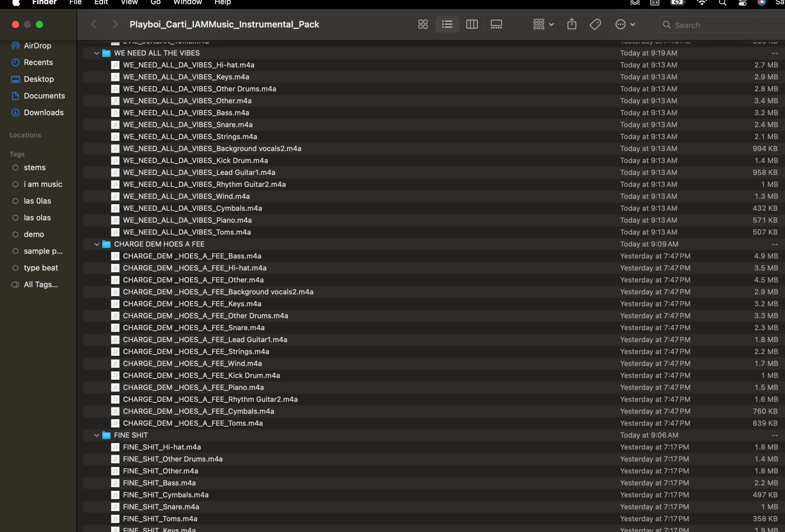785x532 pixels.
Task: Open AirDrop in the sidebar
Action: (x=38, y=46)
